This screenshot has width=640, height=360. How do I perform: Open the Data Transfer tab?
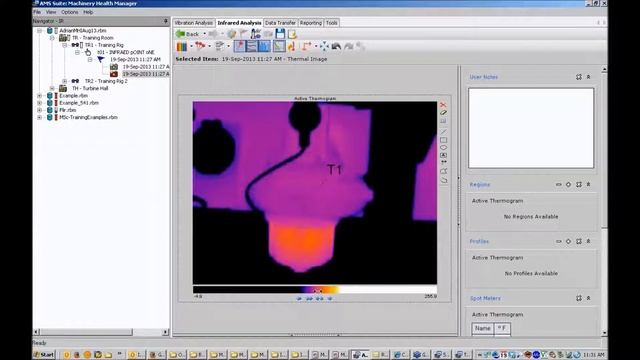tap(280, 23)
